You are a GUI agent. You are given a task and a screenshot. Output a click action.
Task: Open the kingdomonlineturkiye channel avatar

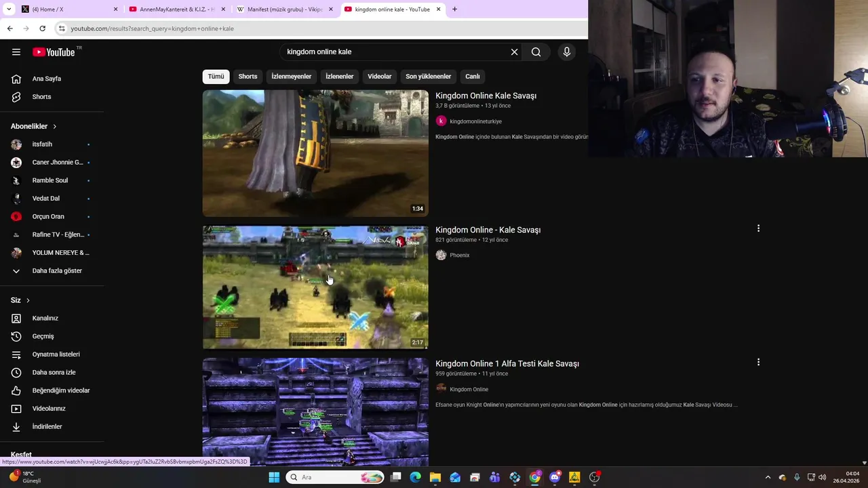(x=441, y=121)
